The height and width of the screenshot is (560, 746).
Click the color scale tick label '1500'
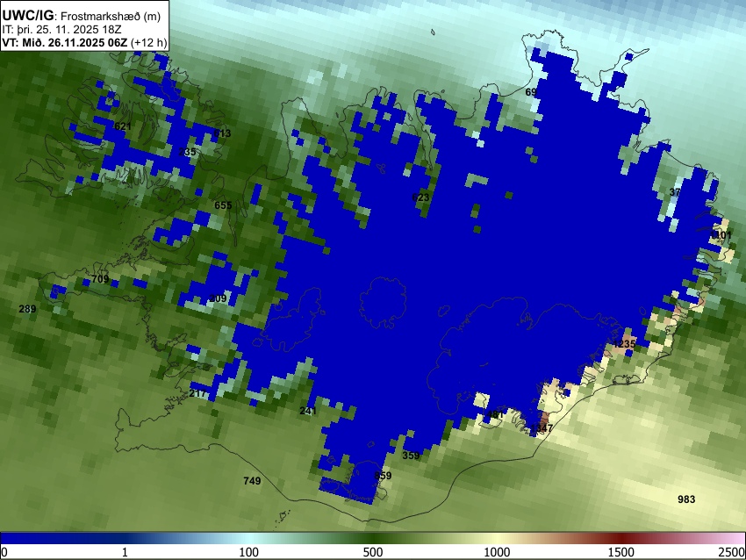621,552
